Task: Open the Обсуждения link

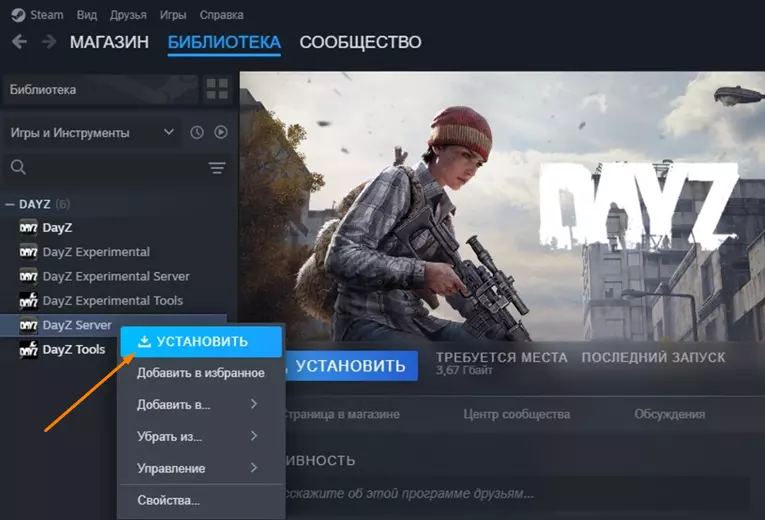Action: click(669, 414)
